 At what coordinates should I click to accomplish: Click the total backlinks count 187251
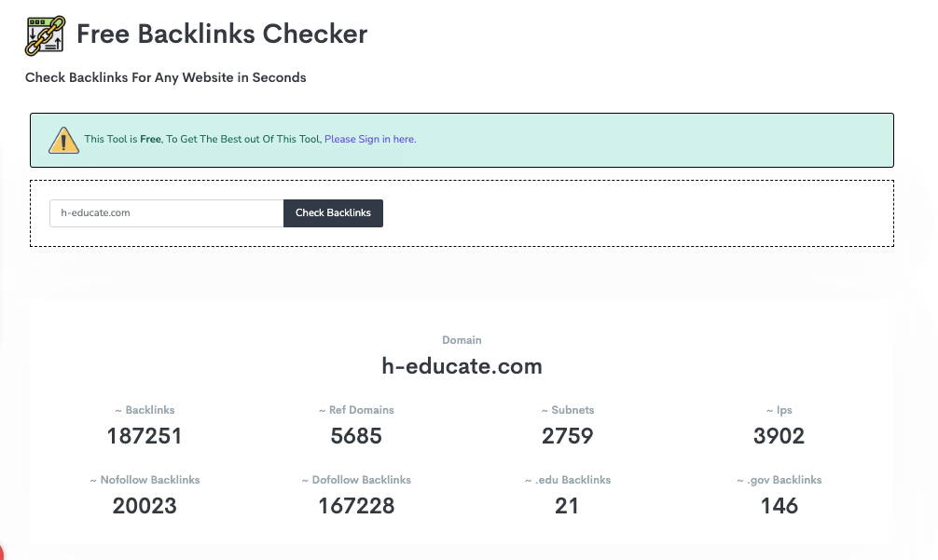point(145,435)
